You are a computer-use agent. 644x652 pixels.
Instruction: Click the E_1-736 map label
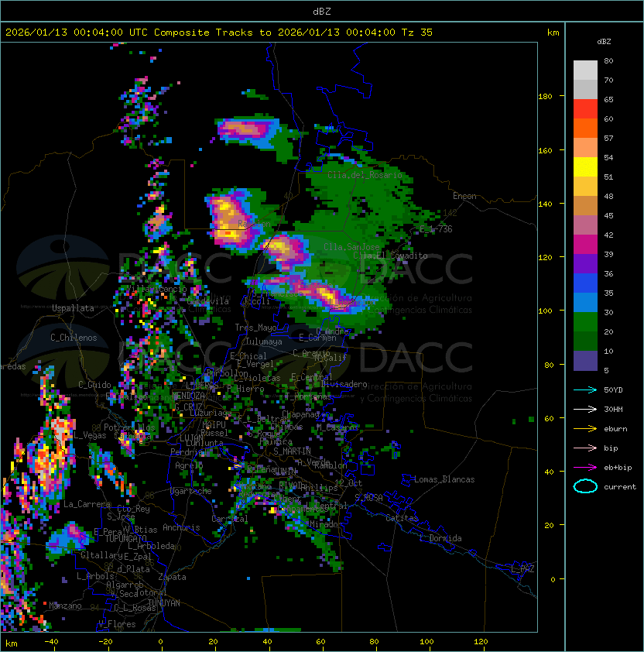[436, 228]
